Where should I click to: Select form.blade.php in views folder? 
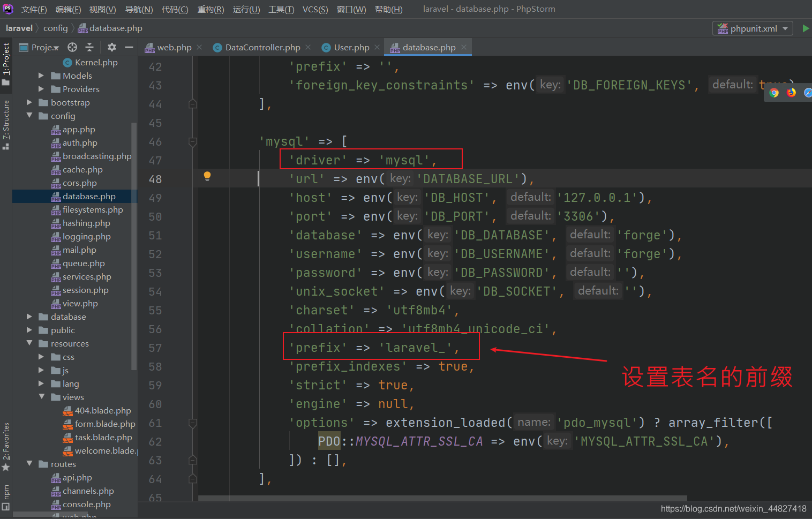click(99, 424)
